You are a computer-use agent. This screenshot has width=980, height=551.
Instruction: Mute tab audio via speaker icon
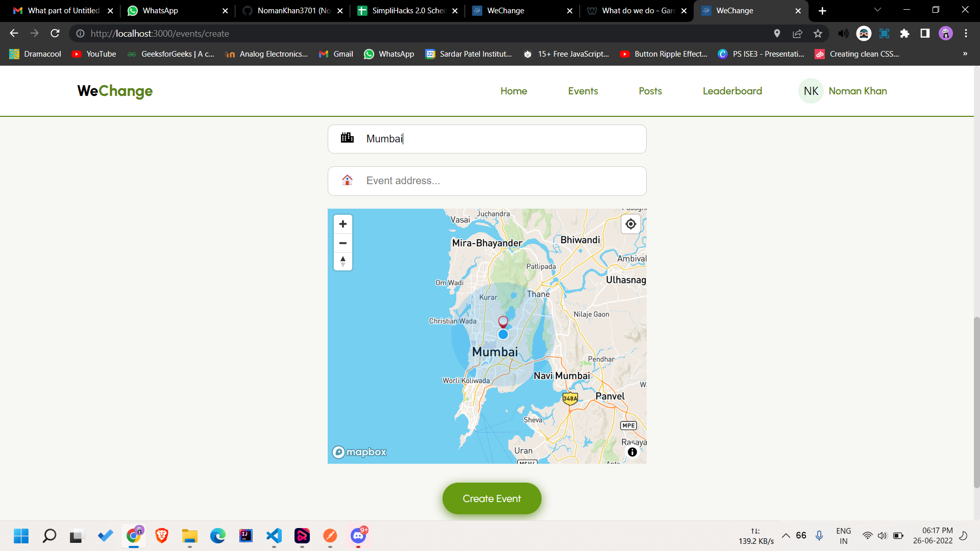click(843, 34)
